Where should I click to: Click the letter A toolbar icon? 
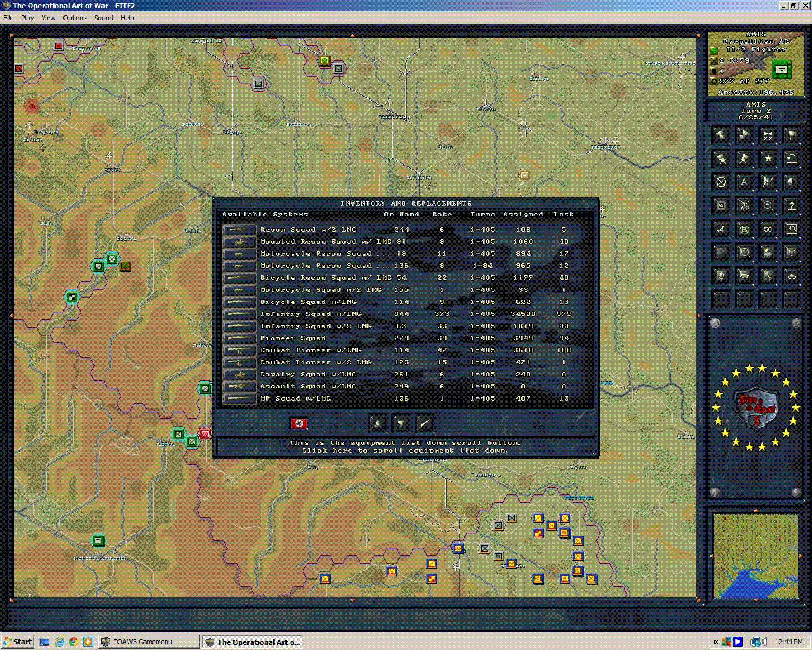[x=745, y=181]
